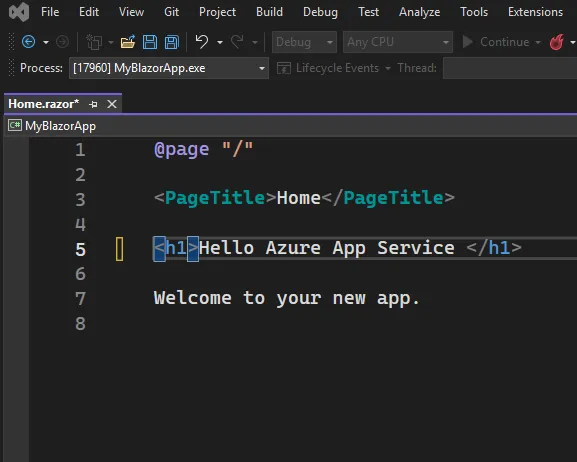
Task: Open the Analyze menu
Action: click(x=420, y=12)
